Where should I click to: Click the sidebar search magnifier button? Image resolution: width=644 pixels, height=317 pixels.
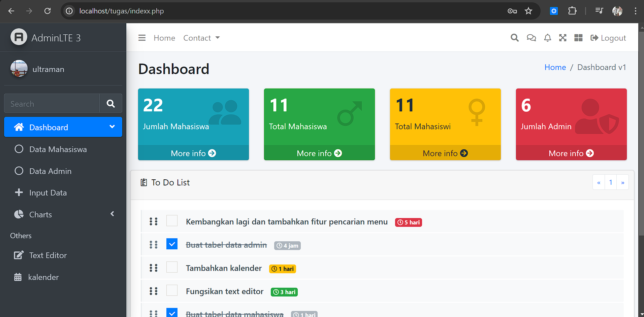pos(111,104)
